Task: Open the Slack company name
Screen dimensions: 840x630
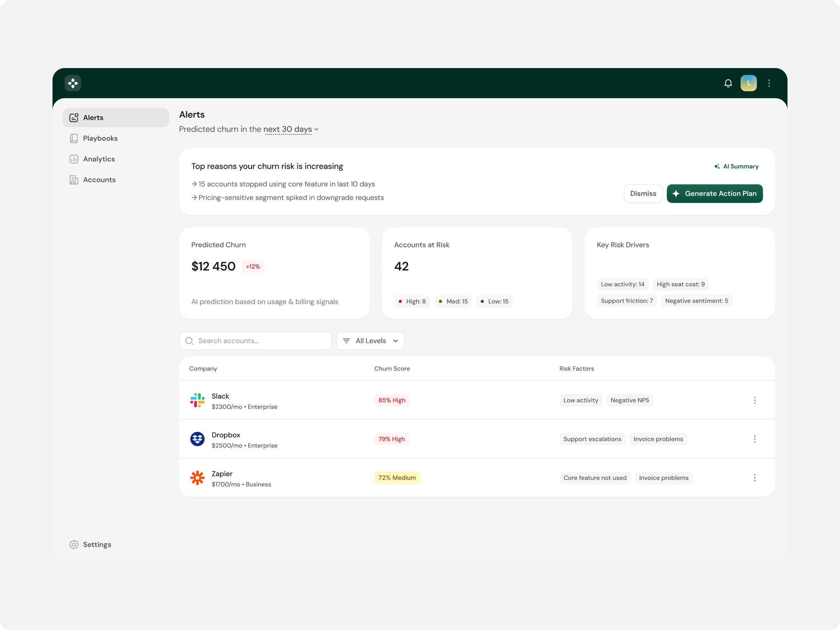Action: tap(220, 396)
